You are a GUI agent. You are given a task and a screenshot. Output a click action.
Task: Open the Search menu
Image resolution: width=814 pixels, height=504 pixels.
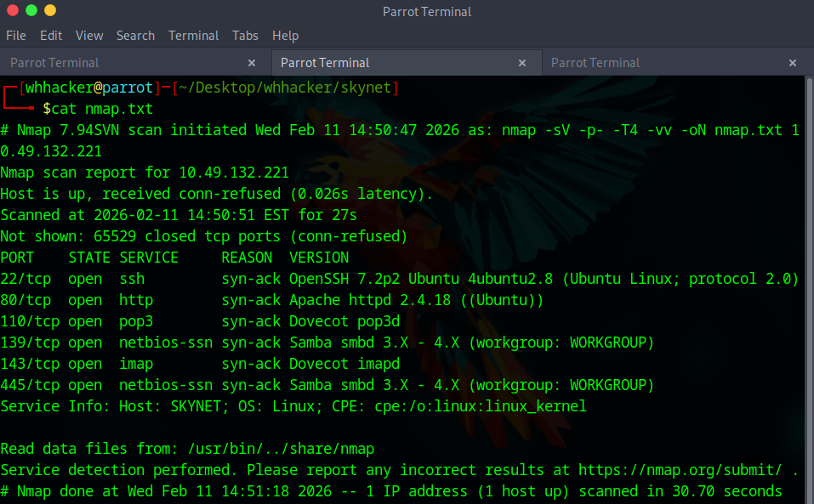coord(135,36)
